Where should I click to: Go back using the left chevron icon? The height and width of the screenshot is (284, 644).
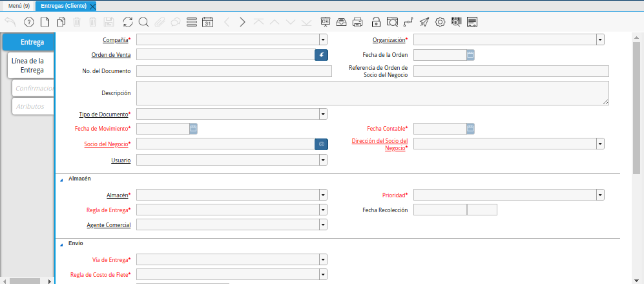[227, 22]
